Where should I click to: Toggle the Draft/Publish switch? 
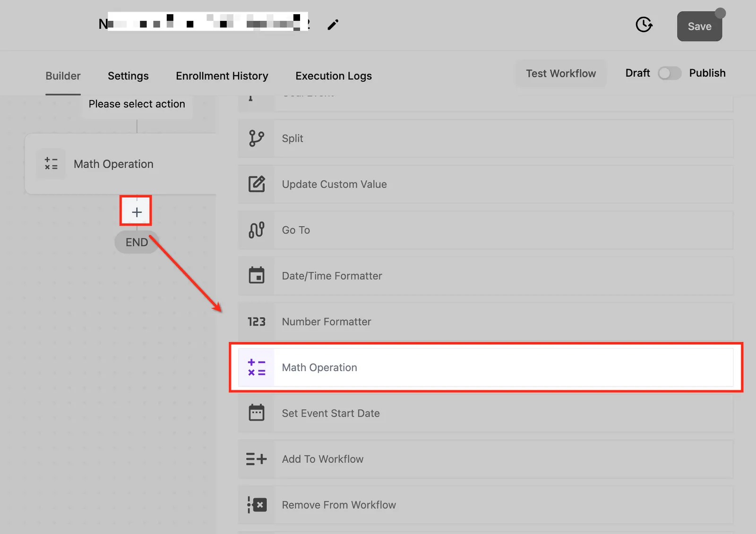tap(670, 73)
